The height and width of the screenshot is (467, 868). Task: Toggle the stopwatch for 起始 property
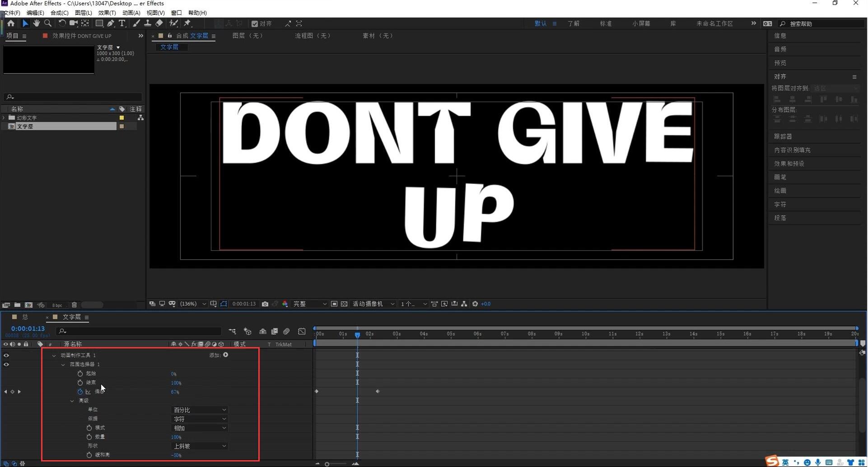pyautogui.click(x=80, y=374)
